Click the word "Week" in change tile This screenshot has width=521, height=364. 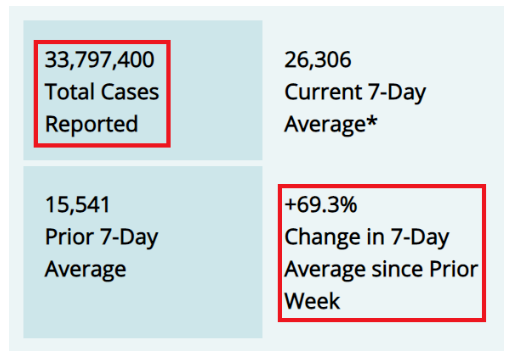(x=312, y=301)
